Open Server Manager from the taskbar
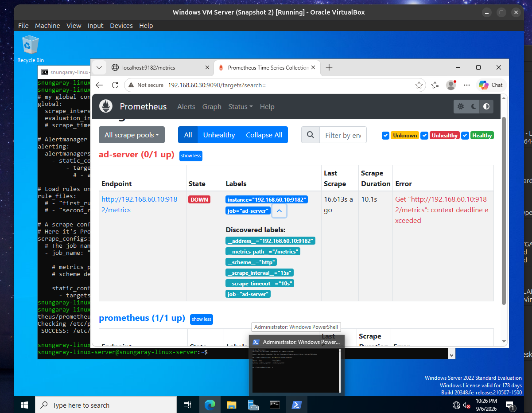 [253, 405]
